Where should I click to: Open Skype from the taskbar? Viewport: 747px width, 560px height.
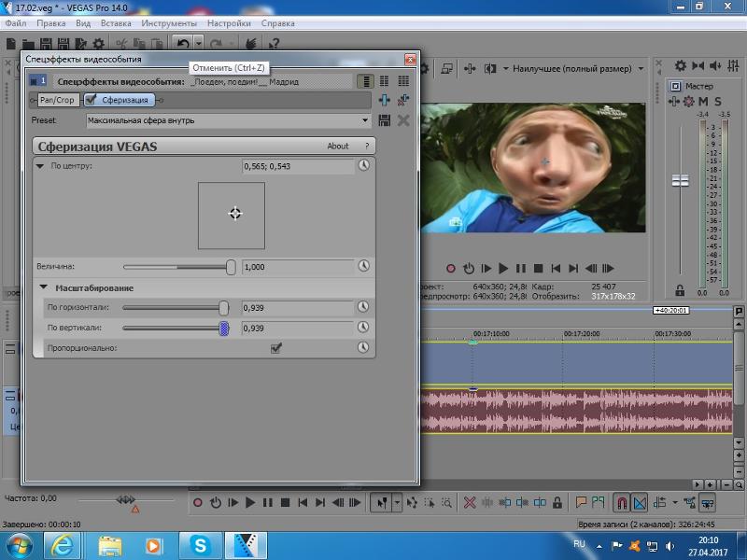click(200, 545)
